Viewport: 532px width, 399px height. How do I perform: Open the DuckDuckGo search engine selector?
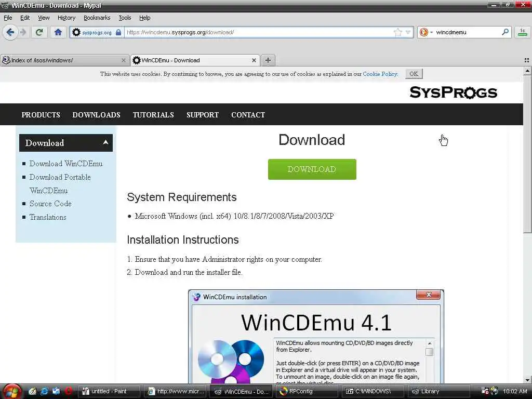pyautogui.click(x=426, y=32)
